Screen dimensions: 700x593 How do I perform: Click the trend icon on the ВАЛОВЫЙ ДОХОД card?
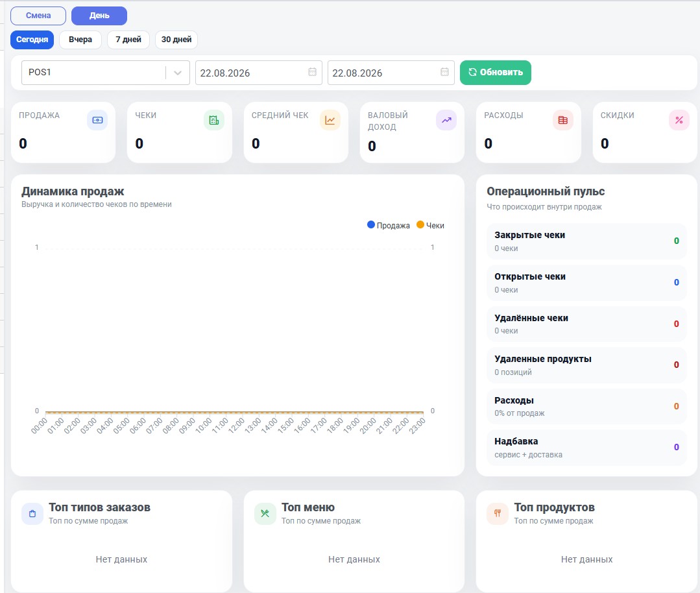pyautogui.click(x=446, y=120)
